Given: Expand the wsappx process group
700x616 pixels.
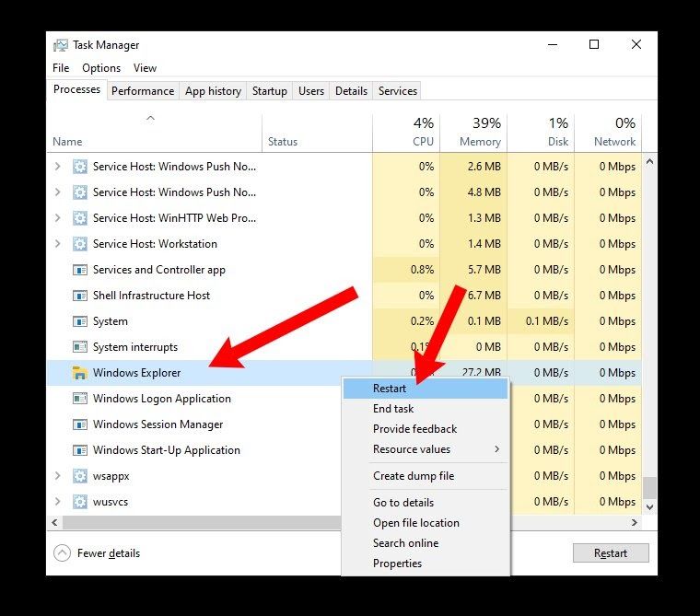Looking at the screenshot, I should pos(58,476).
